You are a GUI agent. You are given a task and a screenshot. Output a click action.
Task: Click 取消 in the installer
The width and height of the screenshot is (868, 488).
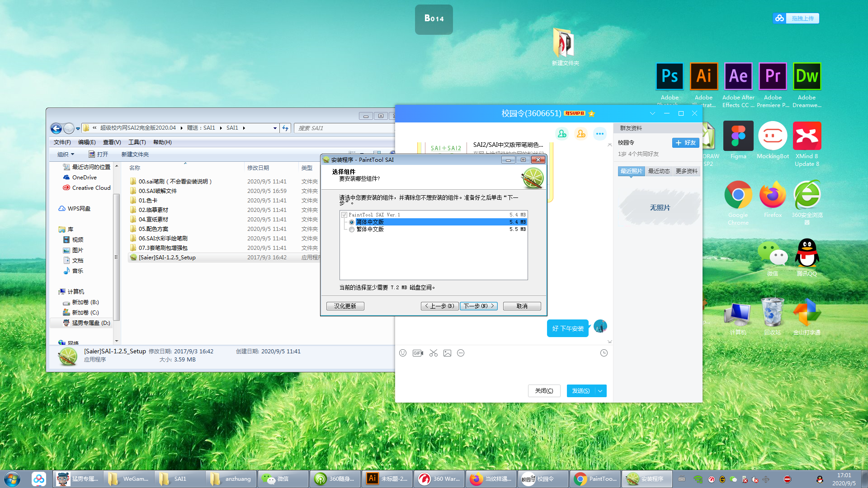522,306
